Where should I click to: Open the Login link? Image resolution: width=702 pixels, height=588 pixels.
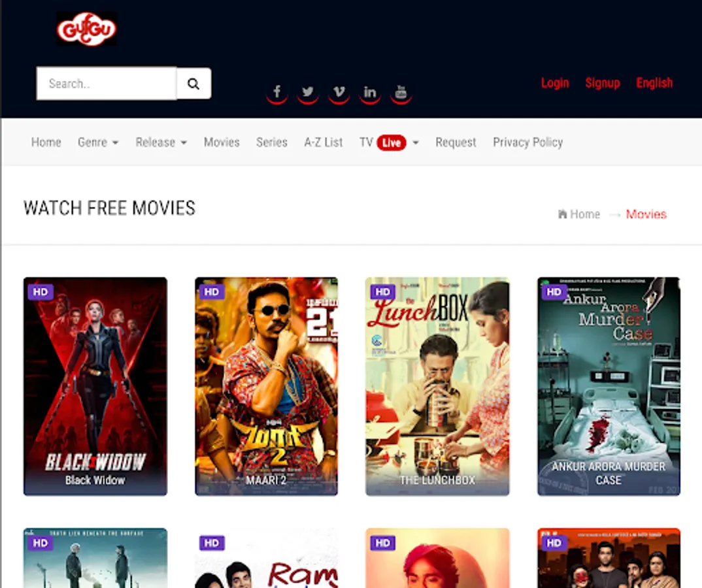coord(555,83)
